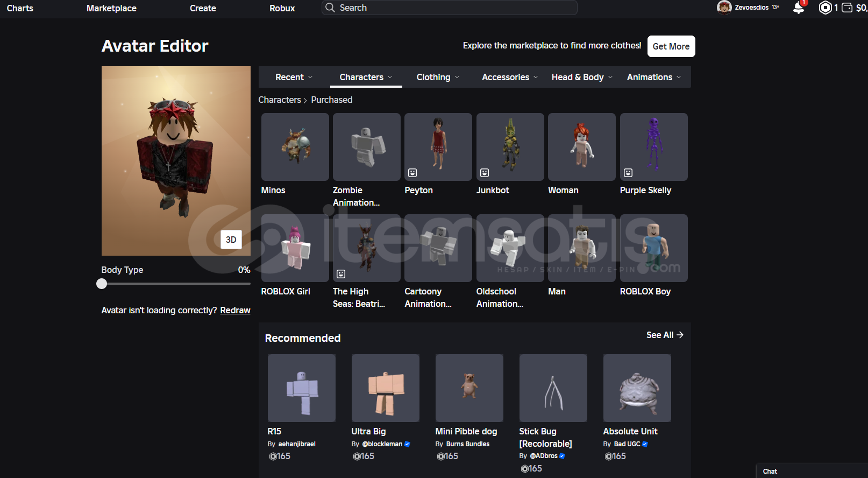Open Marketplace in top navigation

(x=111, y=9)
